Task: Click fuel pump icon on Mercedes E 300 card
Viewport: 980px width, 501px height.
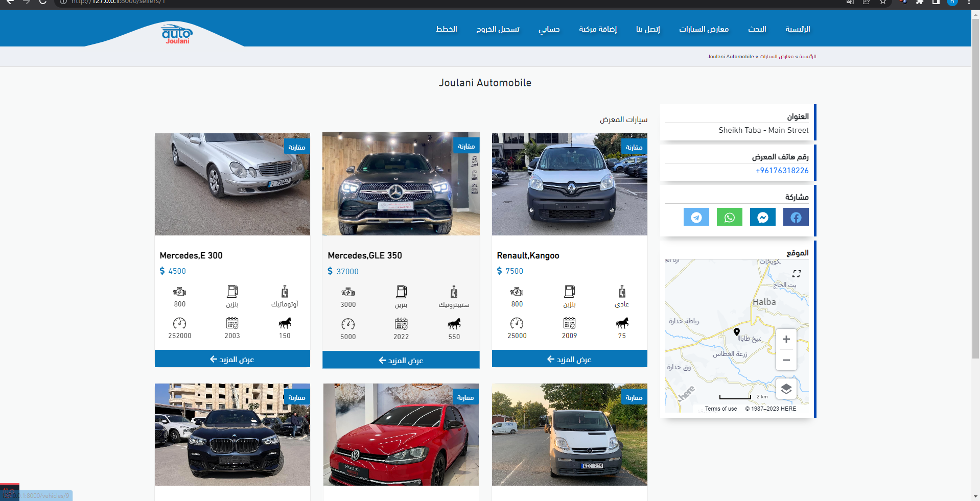Action: coord(232,291)
